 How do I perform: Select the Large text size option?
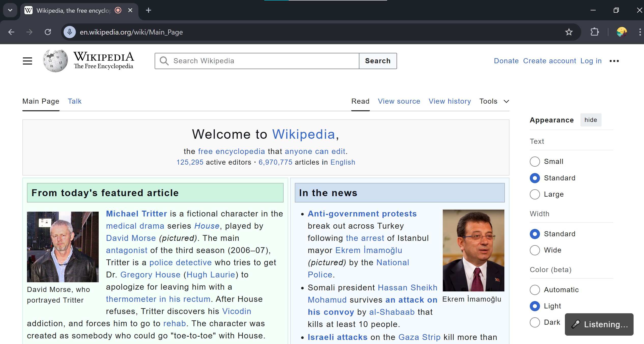tap(535, 194)
